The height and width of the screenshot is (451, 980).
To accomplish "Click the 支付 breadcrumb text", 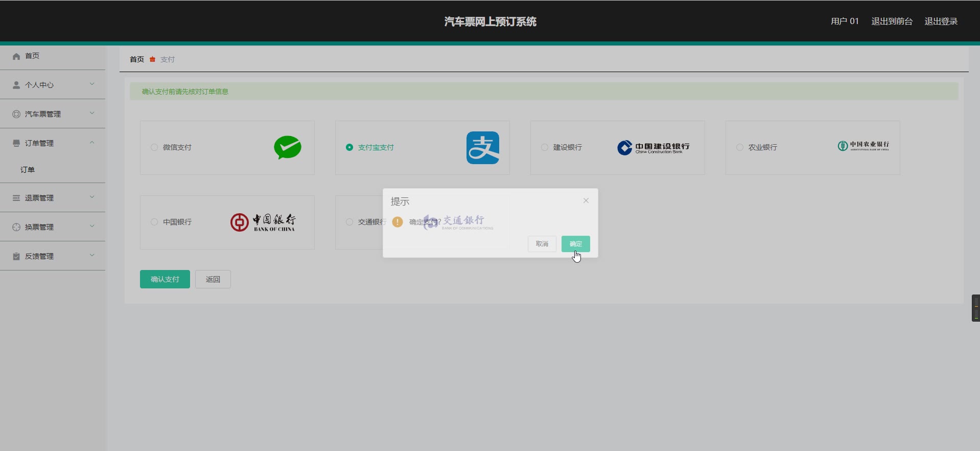I will point(168,59).
